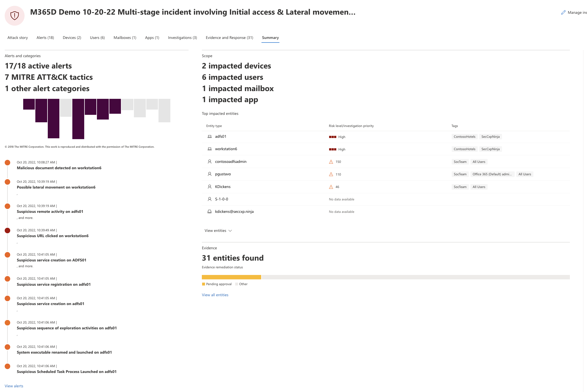Image resolution: width=587 pixels, height=392 pixels.
Task: Open the Attack story tab
Action: [18, 38]
